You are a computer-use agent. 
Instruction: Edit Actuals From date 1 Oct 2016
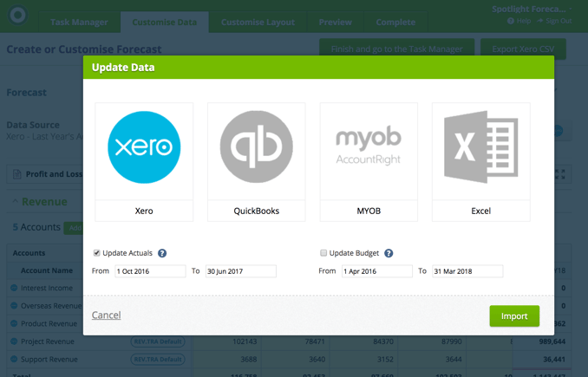tap(150, 271)
